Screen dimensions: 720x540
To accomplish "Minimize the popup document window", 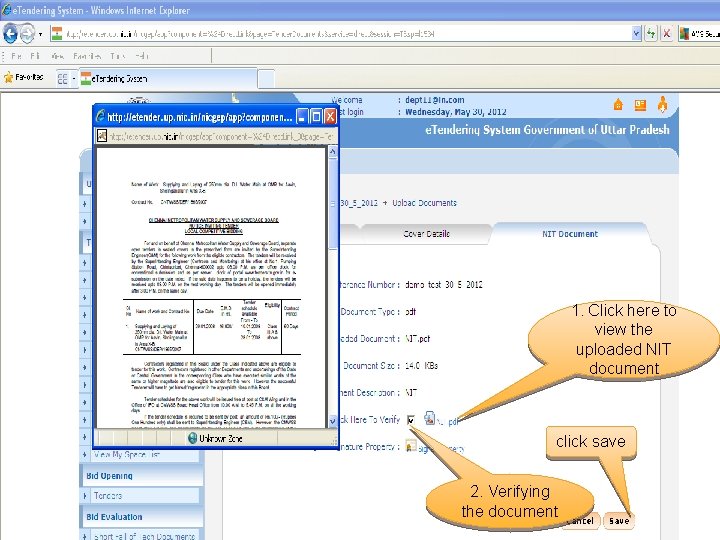I will (302, 117).
